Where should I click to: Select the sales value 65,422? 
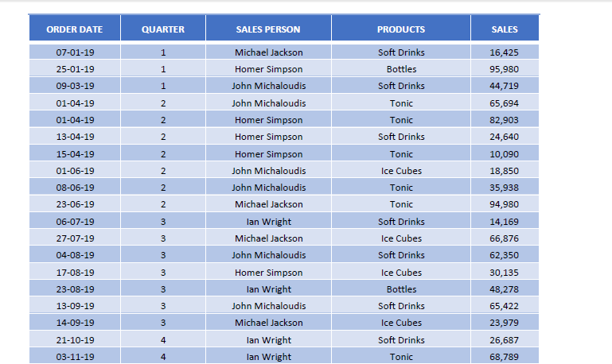coord(505,306)
